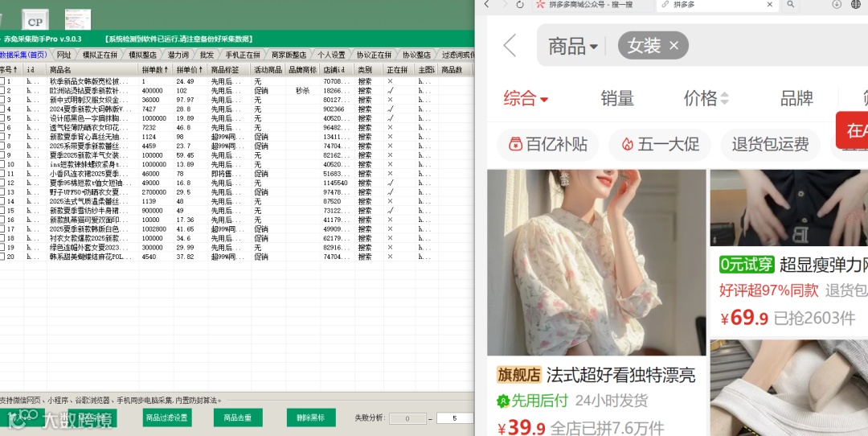Select the 销量 sort option

[x=617, y=99]
